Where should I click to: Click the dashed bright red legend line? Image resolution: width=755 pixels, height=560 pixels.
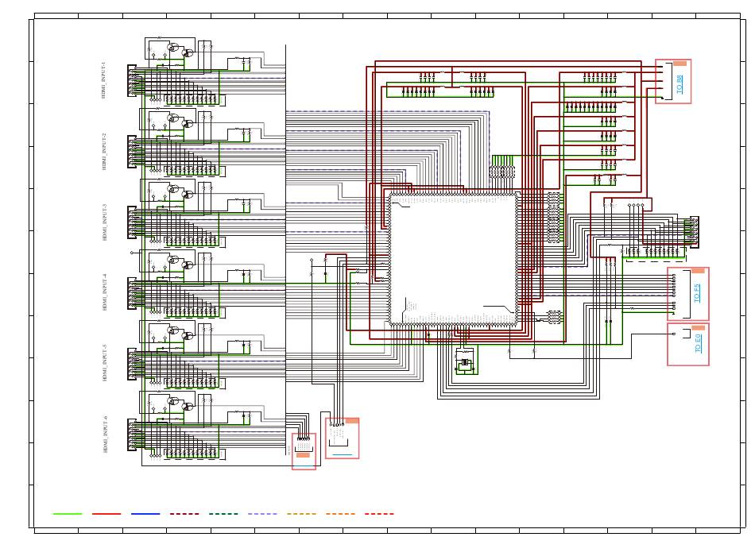pyautogui.click(x=379, y=514)
